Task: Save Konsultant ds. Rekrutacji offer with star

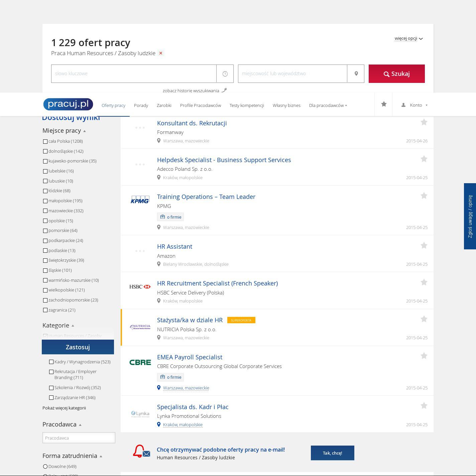Action: pos(424,122)
